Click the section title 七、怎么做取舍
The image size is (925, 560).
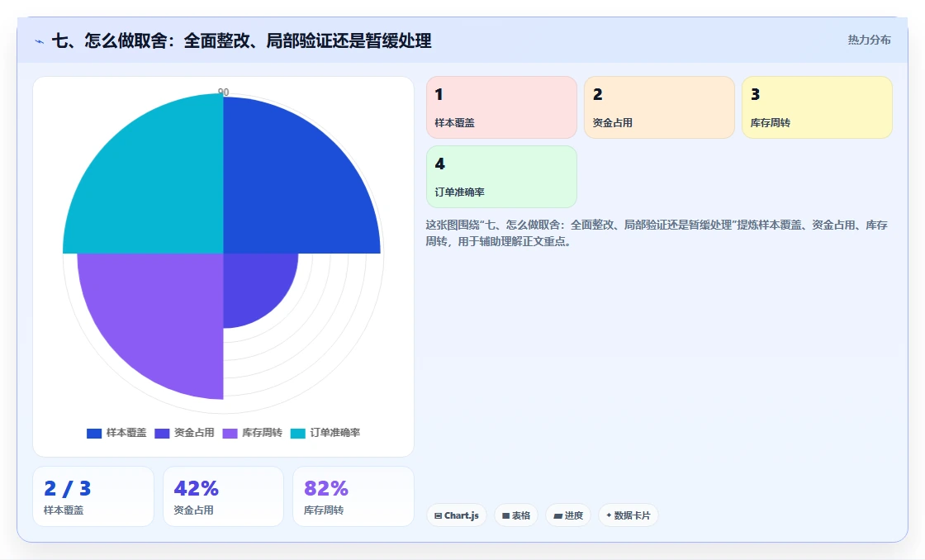coord(242,40)
